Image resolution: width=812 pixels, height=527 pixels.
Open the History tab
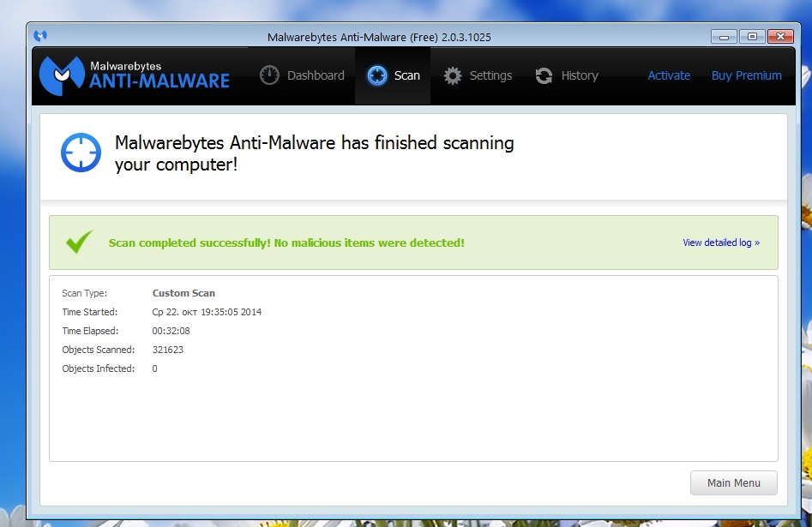point(567,75)
